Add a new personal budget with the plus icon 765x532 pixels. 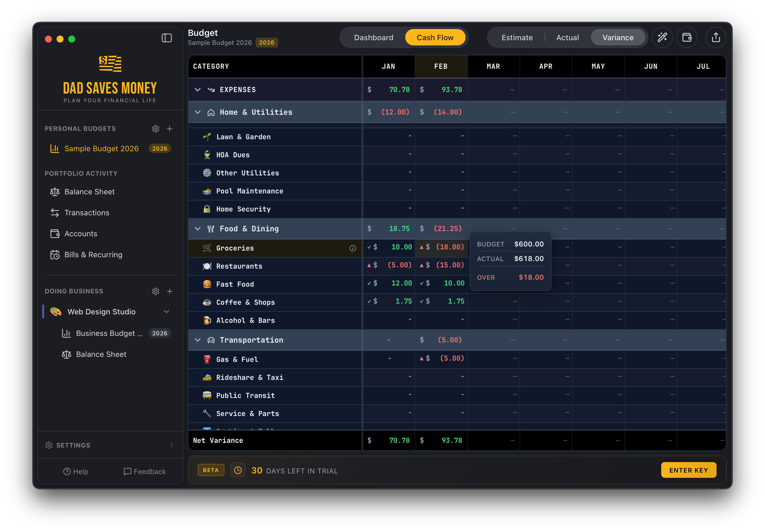(x=170, y=128)
